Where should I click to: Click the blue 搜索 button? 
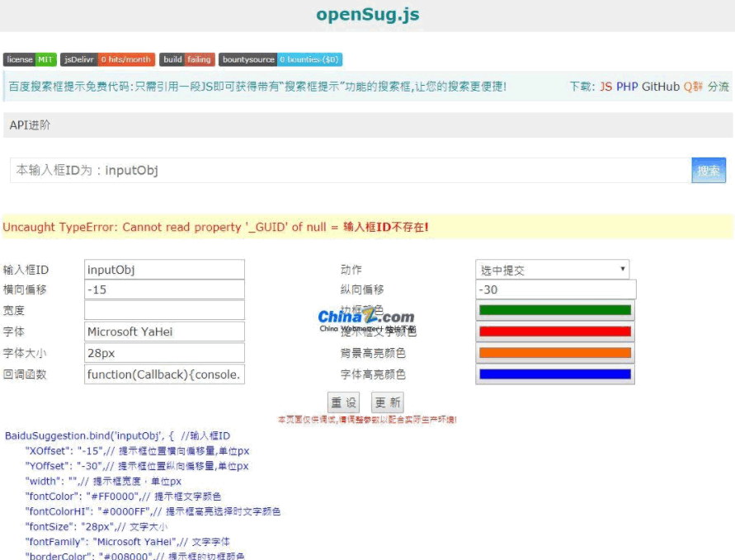click(709, 170)
